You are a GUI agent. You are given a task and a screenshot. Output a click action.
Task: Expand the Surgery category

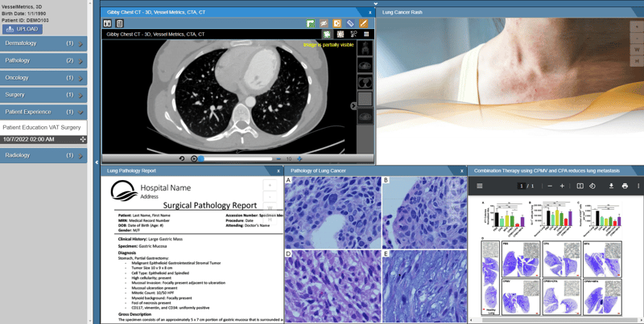coord(43,95)
